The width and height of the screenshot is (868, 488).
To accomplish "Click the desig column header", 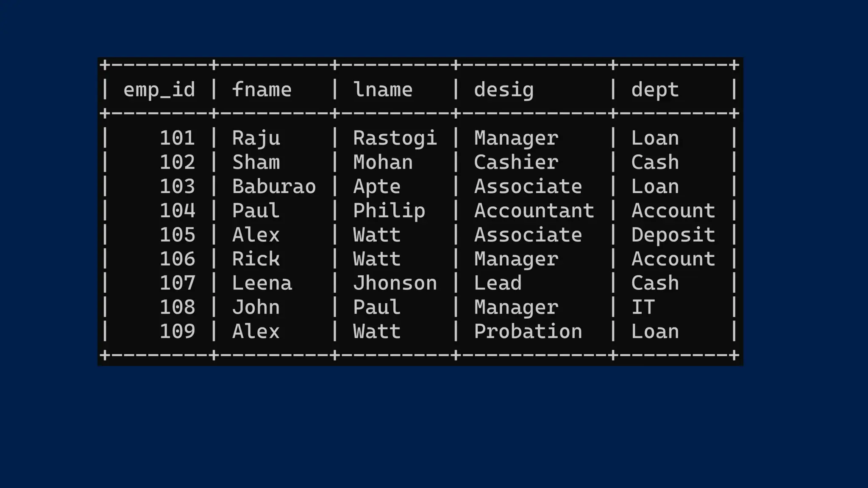I will click(x=504, y=90).
